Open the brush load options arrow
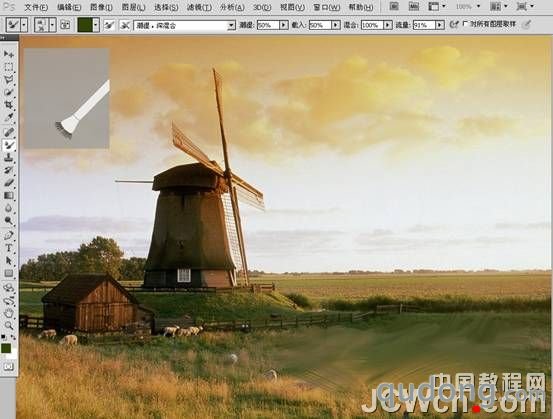Viewport: 553px width, 419px height. (96, 25)
